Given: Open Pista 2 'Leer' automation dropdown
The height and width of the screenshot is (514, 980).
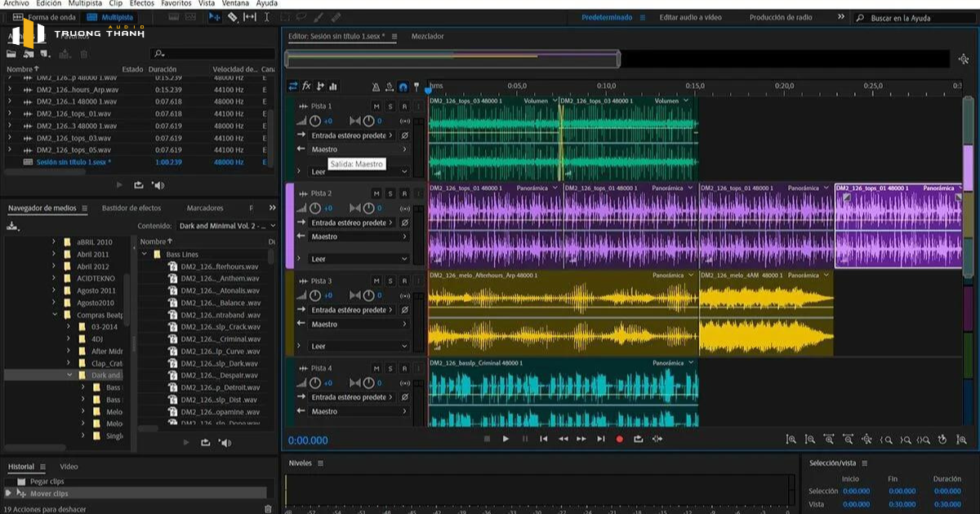Looking at the screenshot, I should pyautogui.click(x=359, y=259).
